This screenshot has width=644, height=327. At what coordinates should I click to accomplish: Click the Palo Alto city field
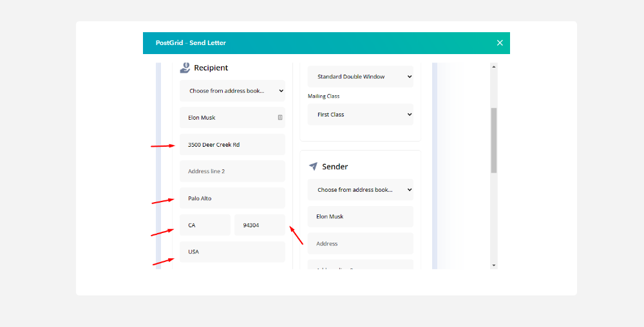click(x=232, y=198)
